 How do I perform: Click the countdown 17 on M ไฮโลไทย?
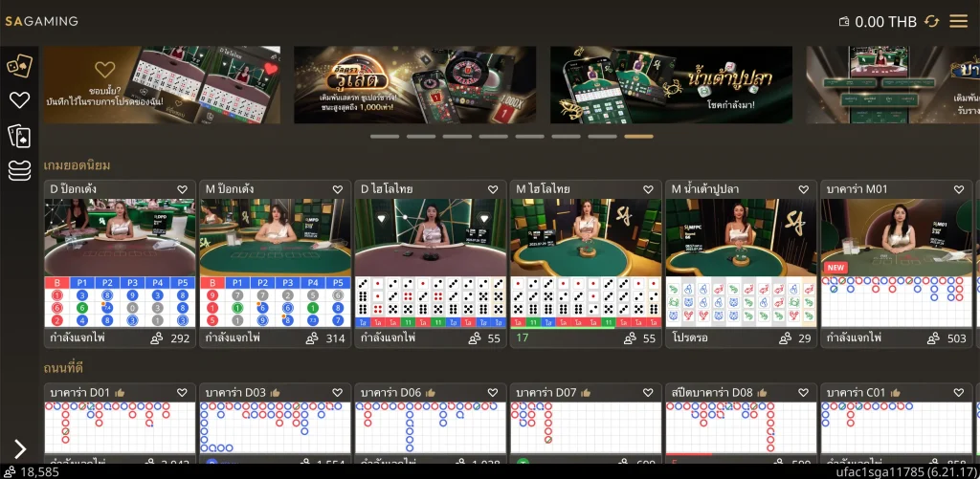[522, 337]
